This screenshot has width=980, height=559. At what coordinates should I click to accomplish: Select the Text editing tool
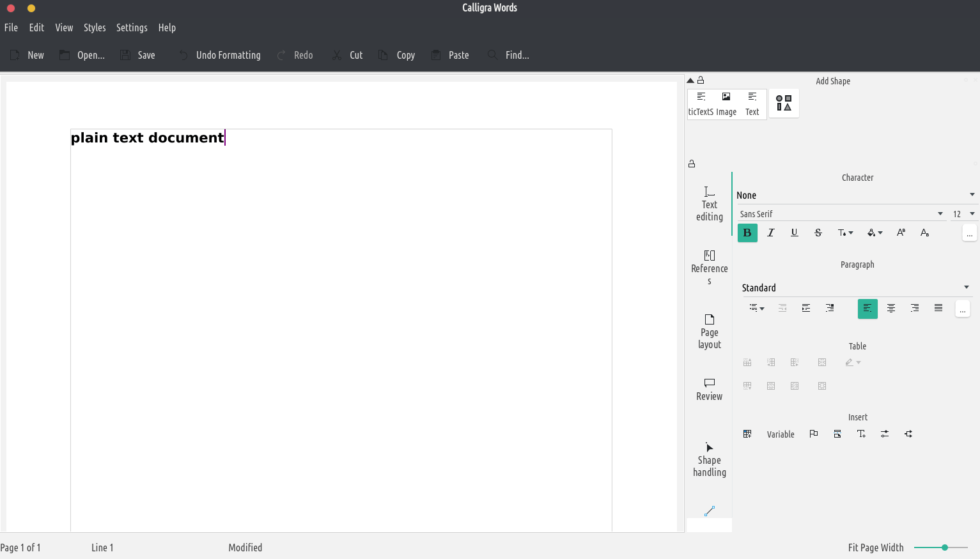point(709,204)
